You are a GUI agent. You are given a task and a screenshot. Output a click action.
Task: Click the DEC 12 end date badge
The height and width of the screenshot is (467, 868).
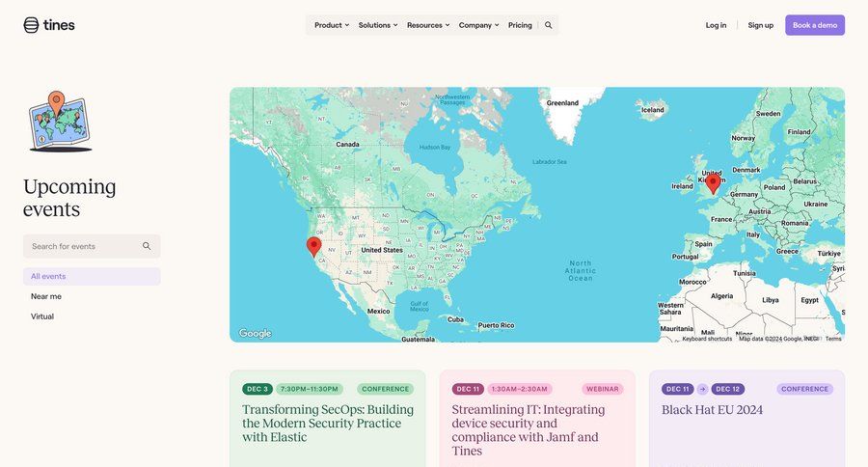point(727,389)
